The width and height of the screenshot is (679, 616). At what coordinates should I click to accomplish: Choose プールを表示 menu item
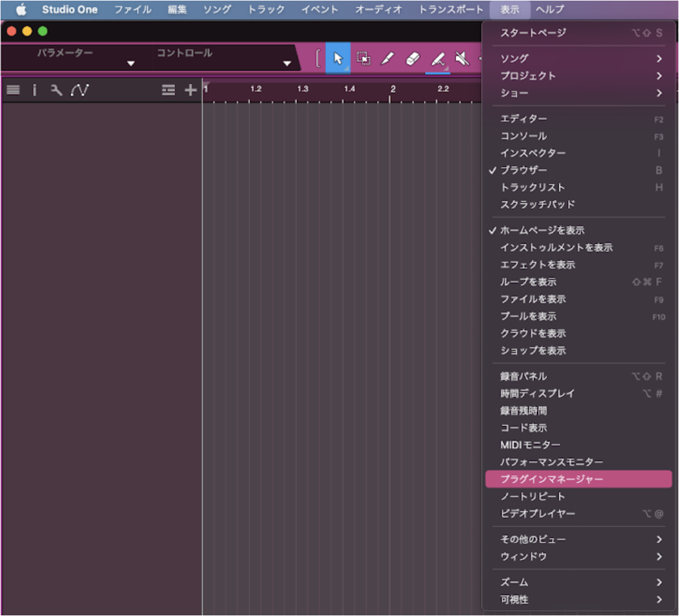578,317
